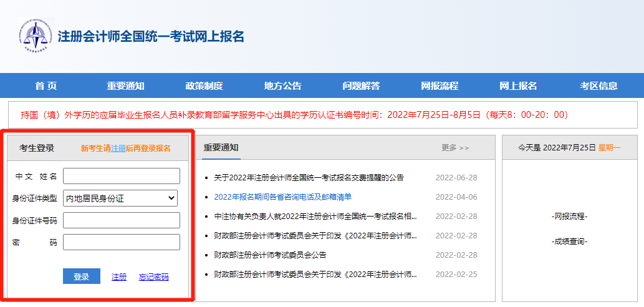The height and width of the screenshot is (307, 644).
Task: Click the -成绩查询- link
Action: pyautogui.click(x=570, y=241)
